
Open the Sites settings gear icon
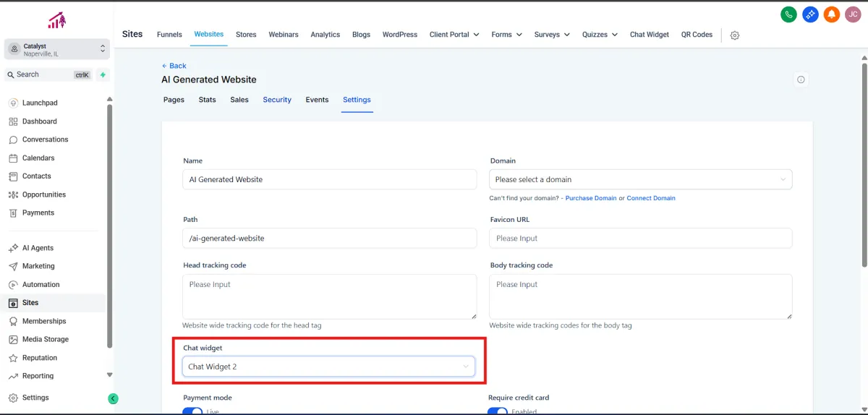click(x=735, y=35)
